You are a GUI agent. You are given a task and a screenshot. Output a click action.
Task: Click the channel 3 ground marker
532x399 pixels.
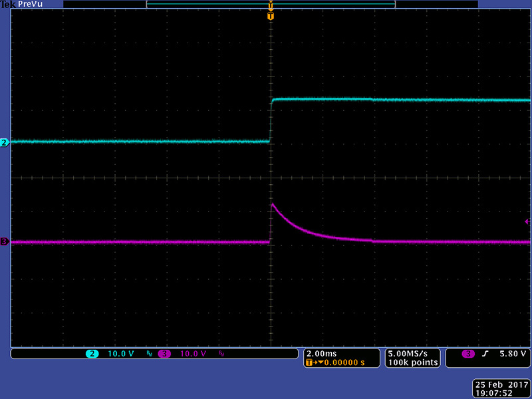(4, 242)
